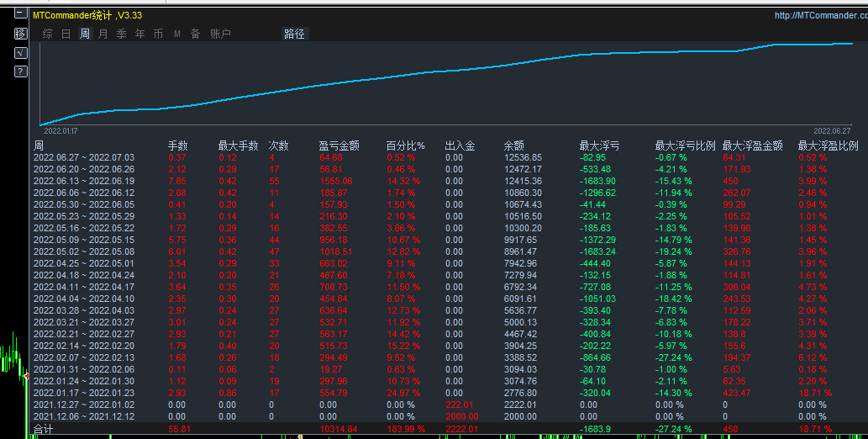Click the 最大浮亏比例 column header
The image size is (868, 439).
point(685,145)
